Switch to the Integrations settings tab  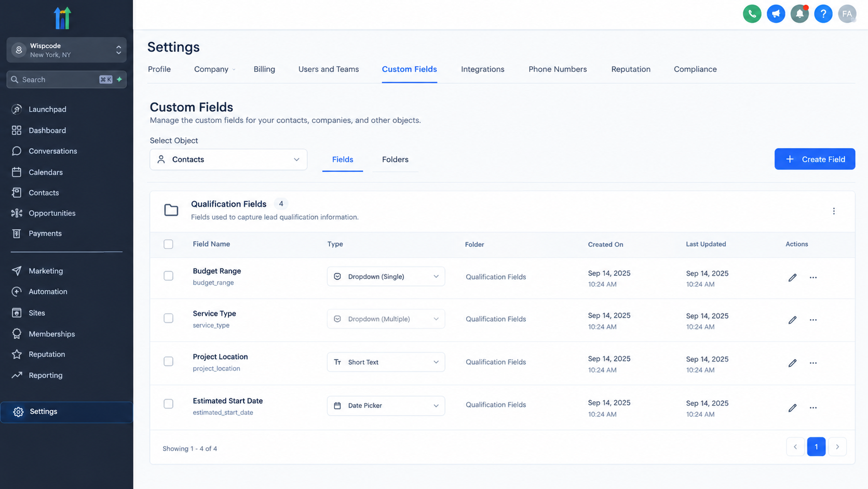click(x=482, y=69)
